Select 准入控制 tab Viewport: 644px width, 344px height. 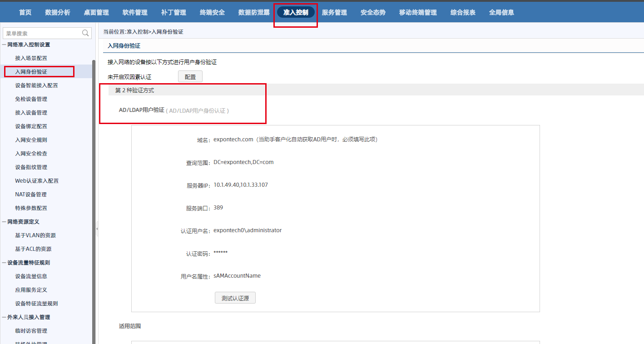click(296, 12)
